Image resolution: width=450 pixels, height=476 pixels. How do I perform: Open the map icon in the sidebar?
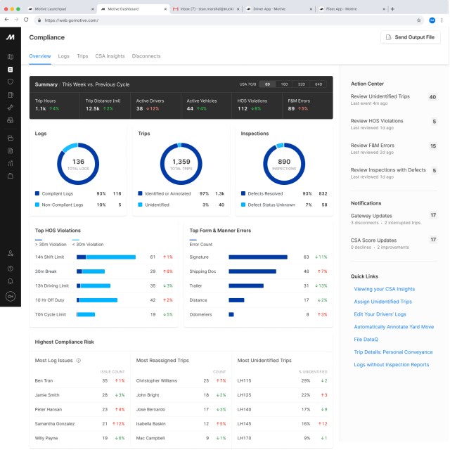click(x=11, y=57)
